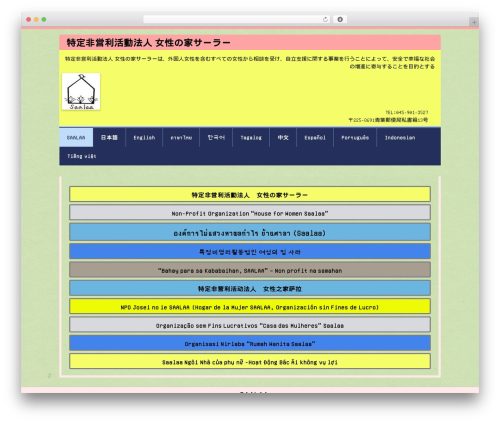Click the Bahay para sa Kababaihan button
Screen dimensions: 500x423
tap(250, 270)
